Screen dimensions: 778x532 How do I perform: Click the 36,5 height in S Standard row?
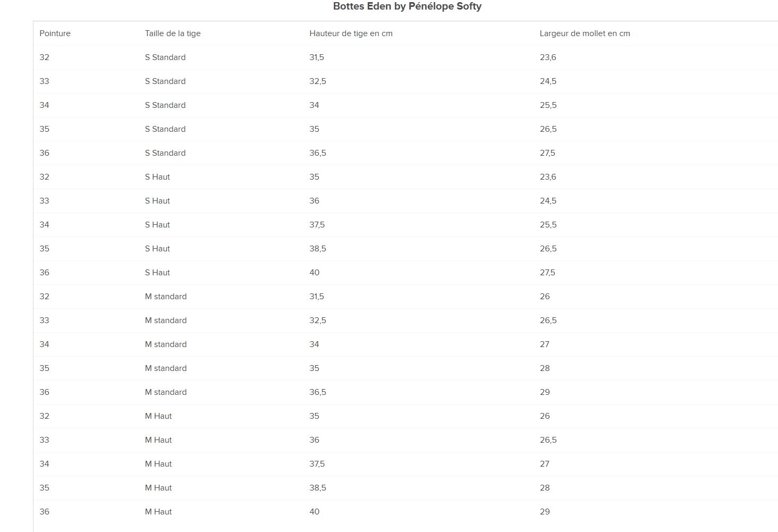click(318, 153)
